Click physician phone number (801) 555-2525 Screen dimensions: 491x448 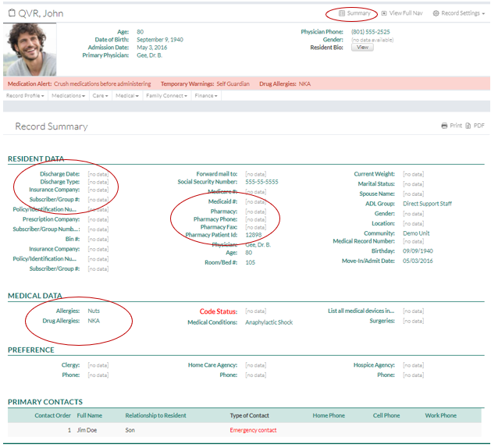pyautogui.click(x=371, y=32)
